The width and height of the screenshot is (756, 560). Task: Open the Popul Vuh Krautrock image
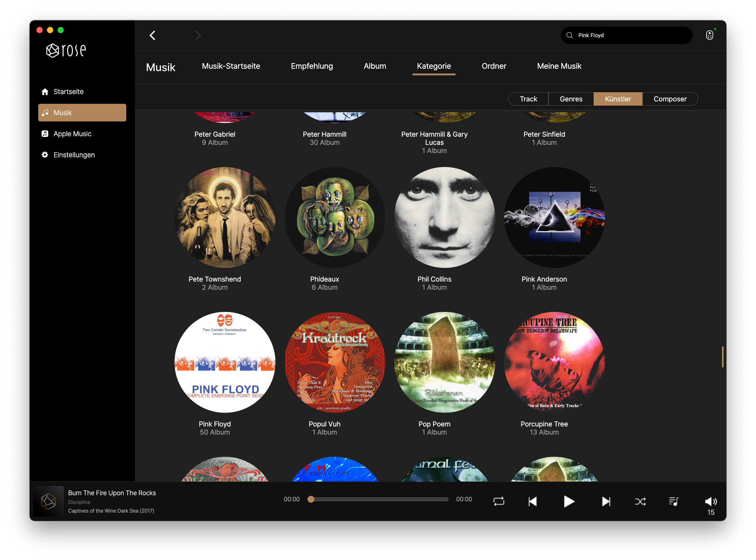(335, 362)
